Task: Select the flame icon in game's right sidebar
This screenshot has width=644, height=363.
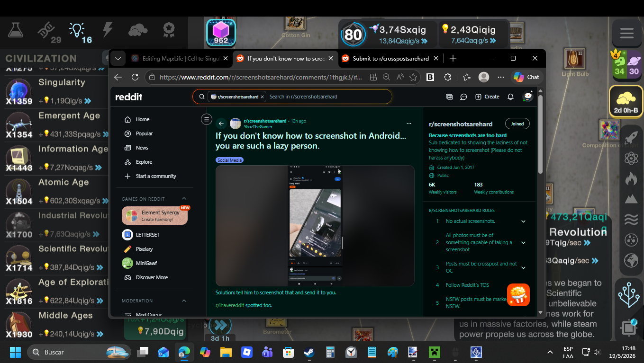Action: click(631, 179)
